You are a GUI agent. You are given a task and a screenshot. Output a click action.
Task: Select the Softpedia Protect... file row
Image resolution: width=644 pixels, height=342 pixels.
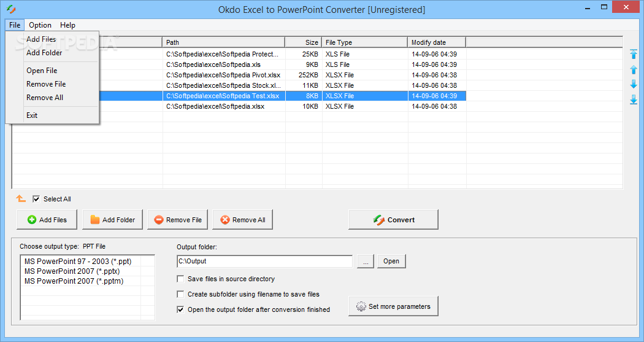pyautogui.click(x=239, y=54)
